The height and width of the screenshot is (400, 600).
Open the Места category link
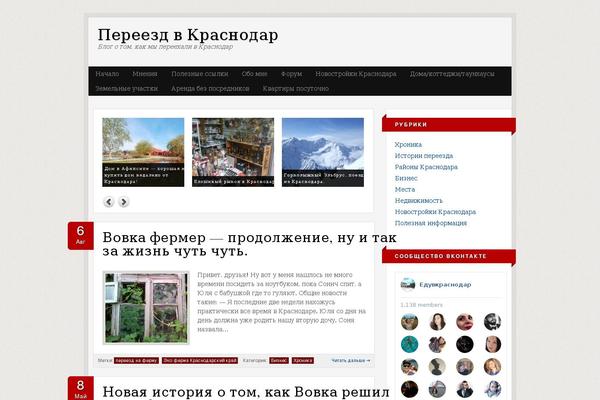click(x=405, y=189)
